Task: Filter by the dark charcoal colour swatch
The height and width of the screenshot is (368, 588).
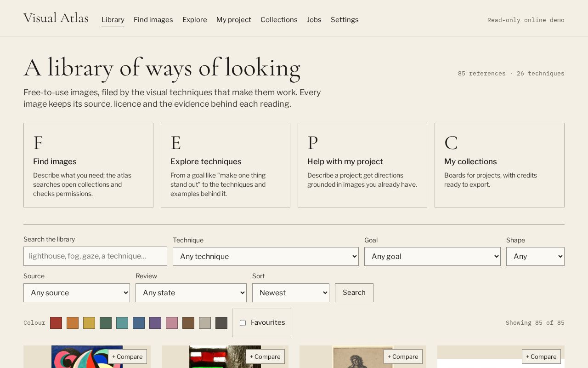Action: 221,323
